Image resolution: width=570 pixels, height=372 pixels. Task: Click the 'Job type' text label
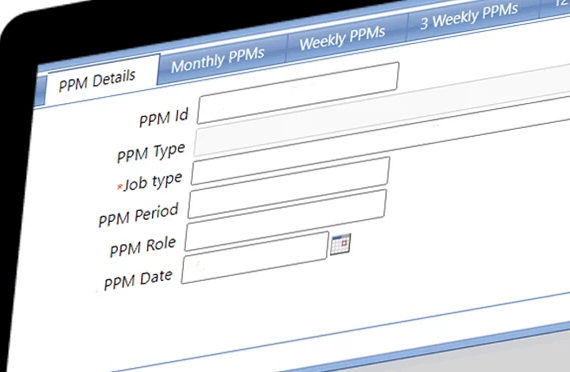click(153, 182)
